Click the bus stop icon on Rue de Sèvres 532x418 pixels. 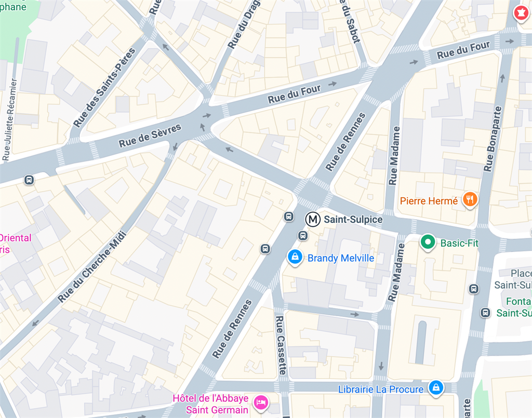tap(29, 180)
